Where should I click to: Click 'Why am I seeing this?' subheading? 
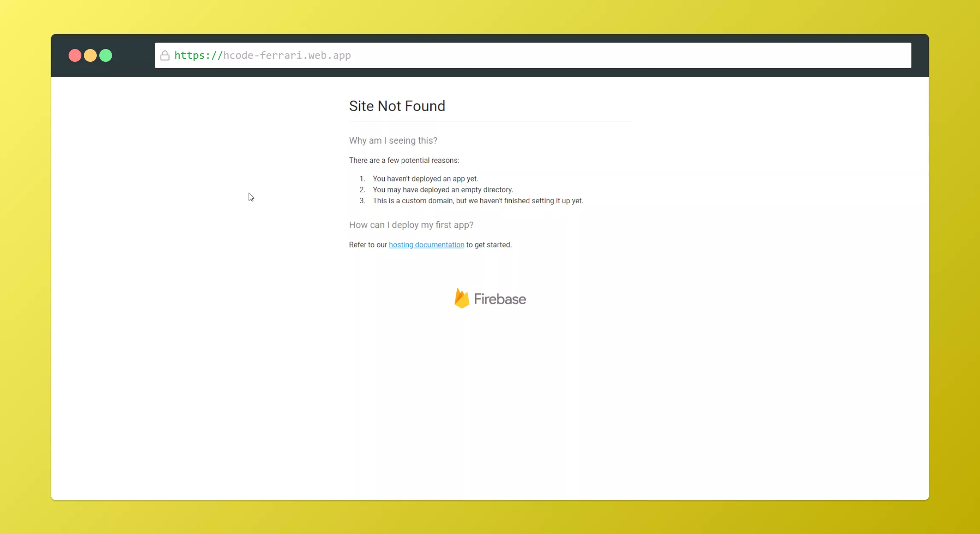(x=393, y=141)
